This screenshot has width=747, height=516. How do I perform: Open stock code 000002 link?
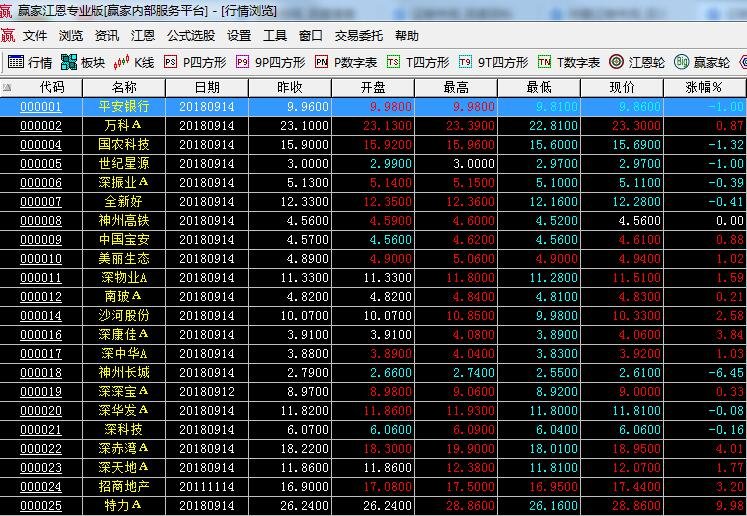click(41, 126)
